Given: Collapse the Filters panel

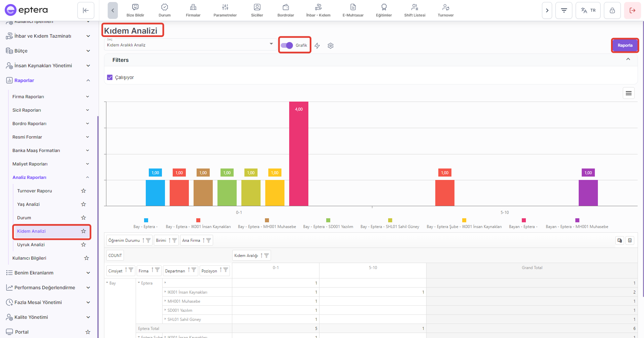Looking at the screenshot, I should point(628,60).
